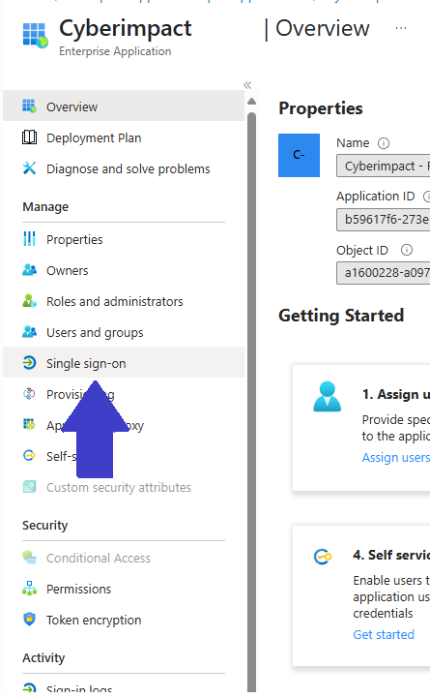Click the Manage section label
Viewport: 430px width, 693px height.
coord(46,206)
